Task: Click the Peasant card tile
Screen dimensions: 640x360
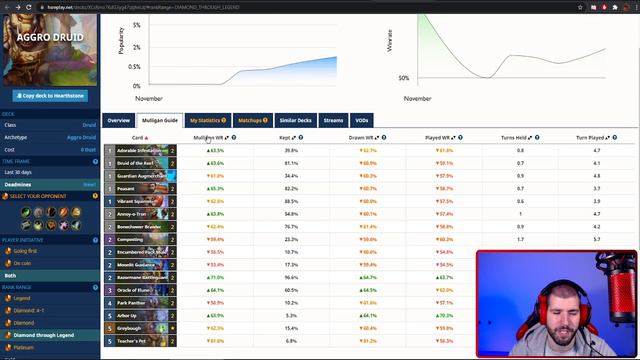Action: 140,189
